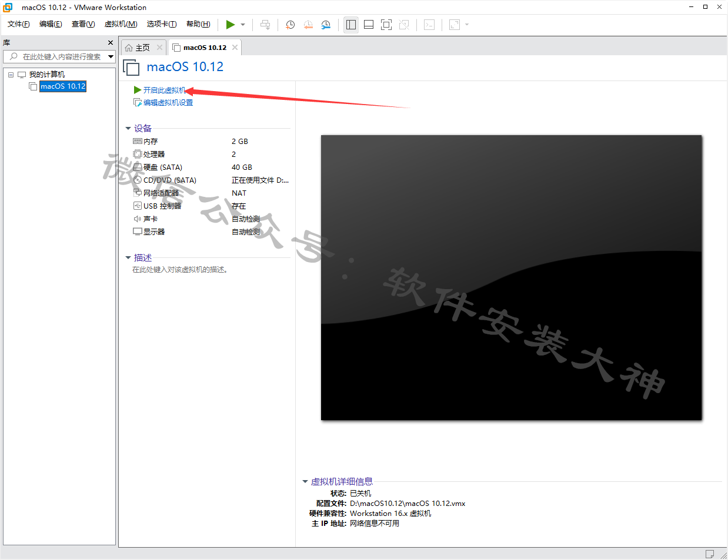Click the full screen mode toolbar icon
The width and height of the screenshot is (728, 560).
pyautogui.click(x=386, y=25)
